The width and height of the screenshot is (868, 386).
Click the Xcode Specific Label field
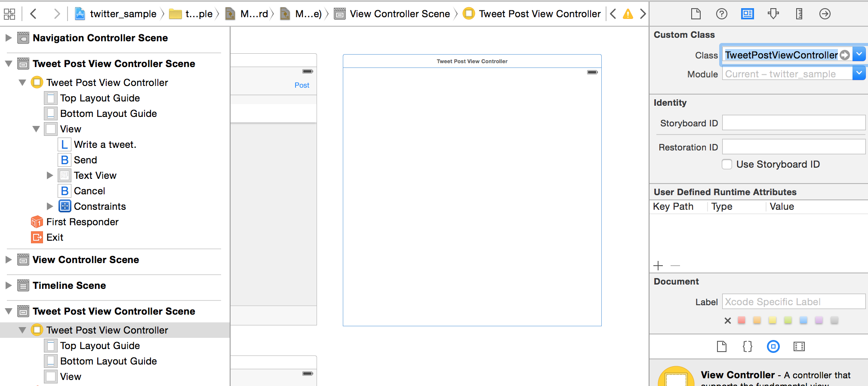click(794, 302)
